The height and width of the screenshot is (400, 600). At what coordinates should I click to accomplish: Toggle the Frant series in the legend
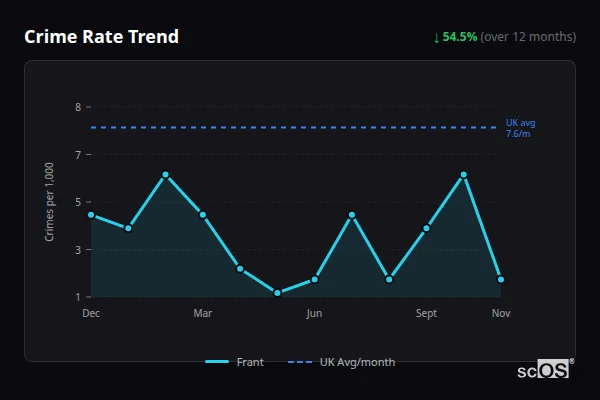(x=234, y=362)
